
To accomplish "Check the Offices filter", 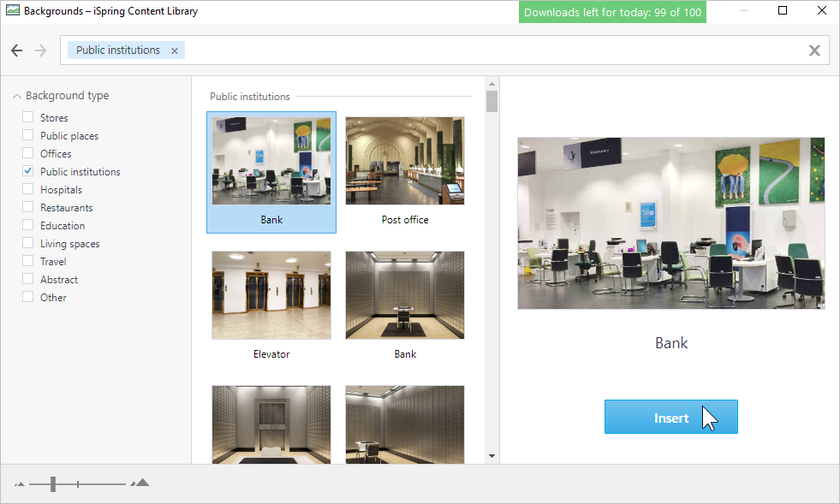I will tap(28, 153).
